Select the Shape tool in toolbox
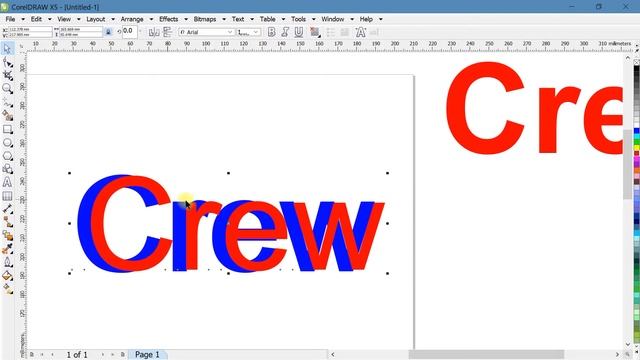This screenshot has width=640, height=360. click(x=7, y=62)
